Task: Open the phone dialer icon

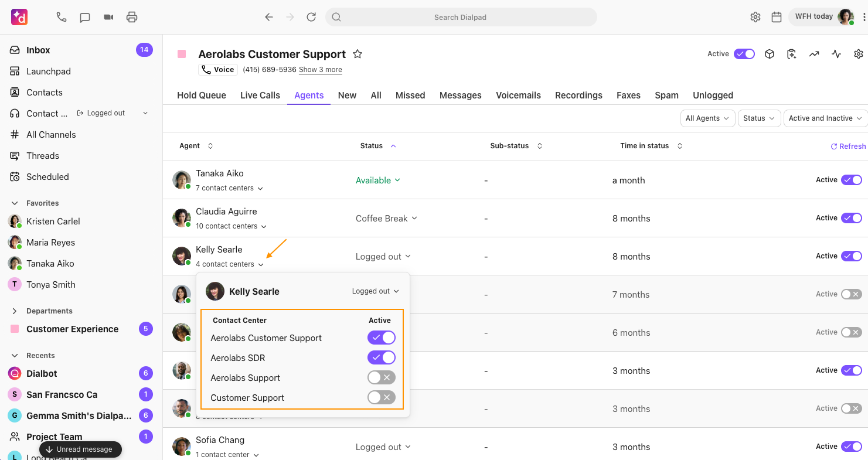Action: point(62,17)
